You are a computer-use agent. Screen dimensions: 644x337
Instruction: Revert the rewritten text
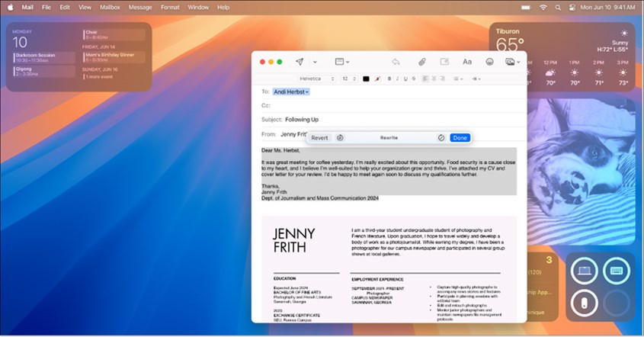coord(319,138)
